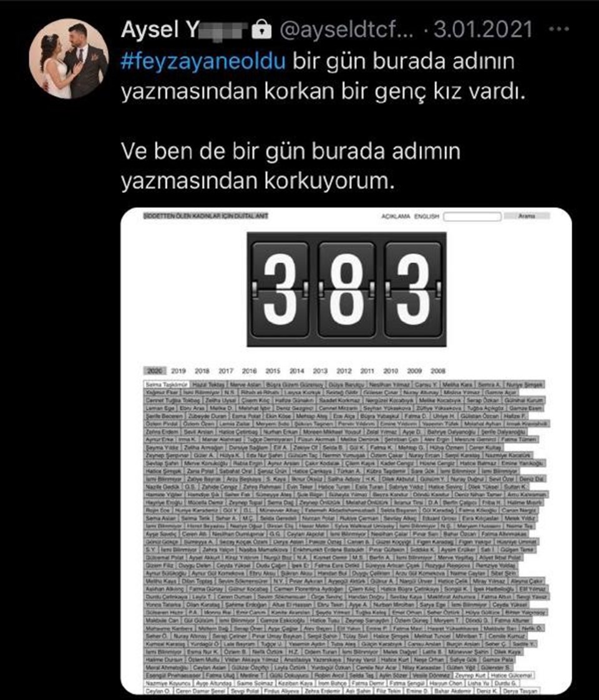This screenshot has width=599, height=700.
Task: Click the Arama search button
Action: 527,216
